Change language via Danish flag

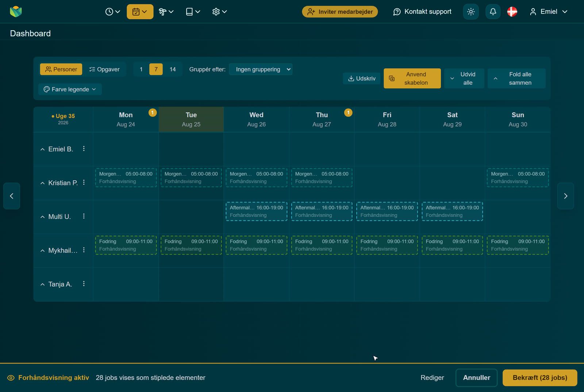pyautogui.click(x=512, y=12)
